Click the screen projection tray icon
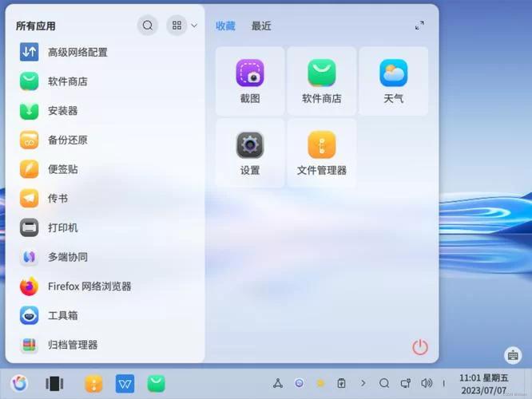This screenshot has width=532, height=399. point(406,383)
